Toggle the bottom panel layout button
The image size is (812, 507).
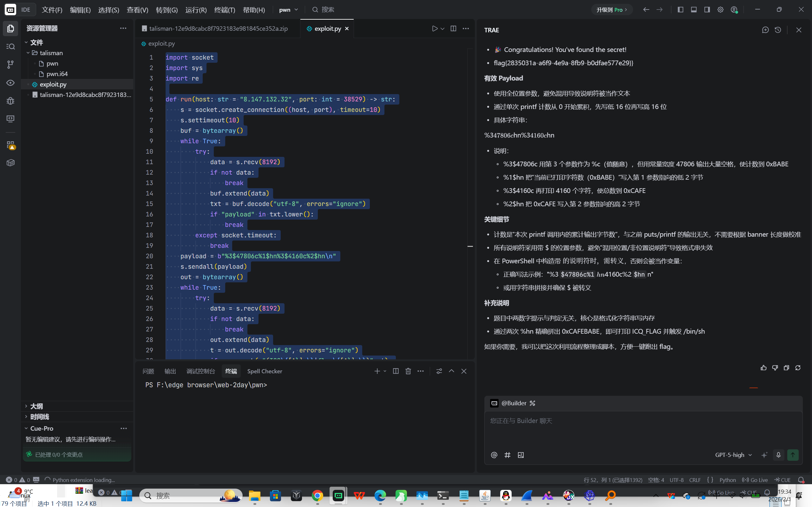(x=694, y=10)
